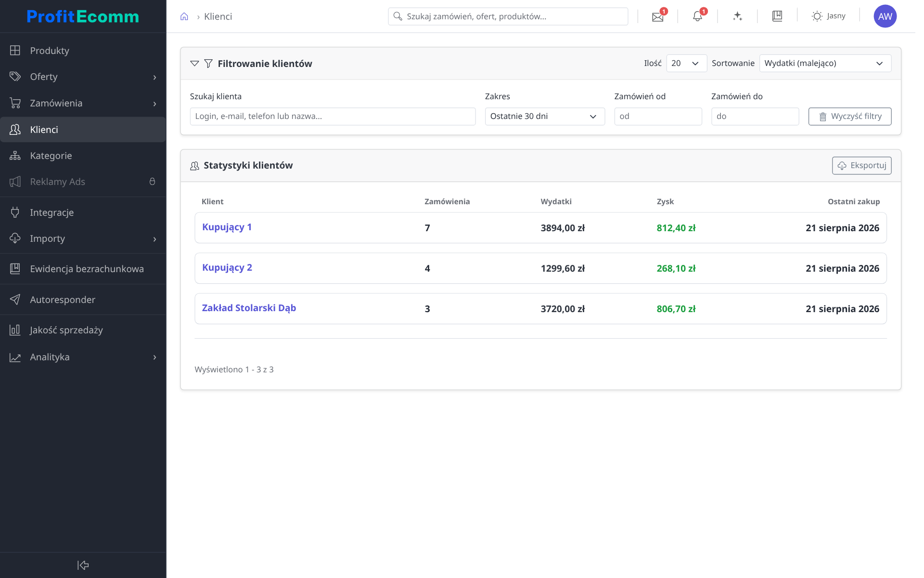Open the messages envelope icon
The image size is (924, 578).
(657, 17)
